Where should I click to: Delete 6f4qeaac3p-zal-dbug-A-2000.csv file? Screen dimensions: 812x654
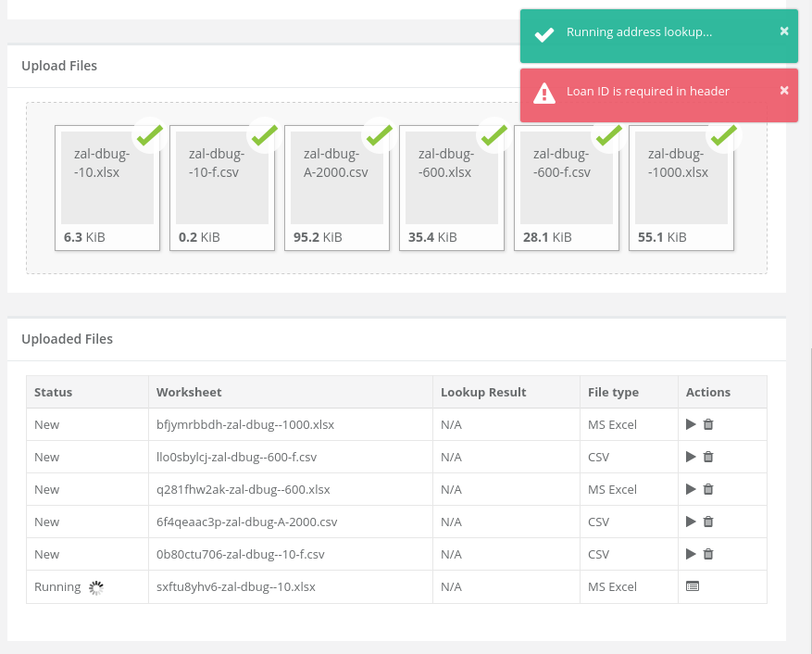[x=708, y=522]
